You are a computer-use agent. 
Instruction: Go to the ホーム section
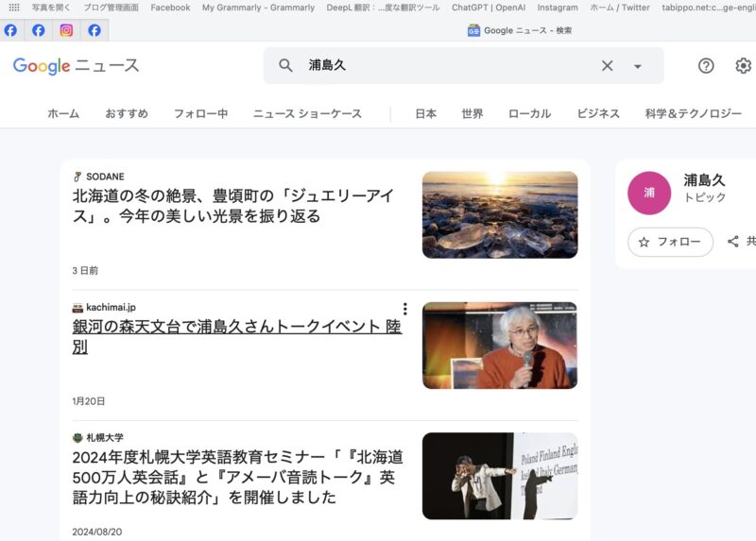pos(63,113)
